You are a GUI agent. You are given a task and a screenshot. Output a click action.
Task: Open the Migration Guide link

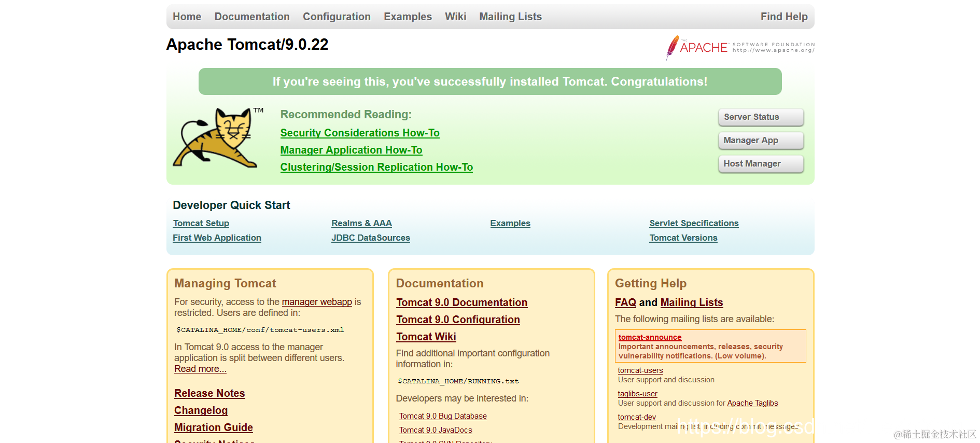[x=214, y=427]
